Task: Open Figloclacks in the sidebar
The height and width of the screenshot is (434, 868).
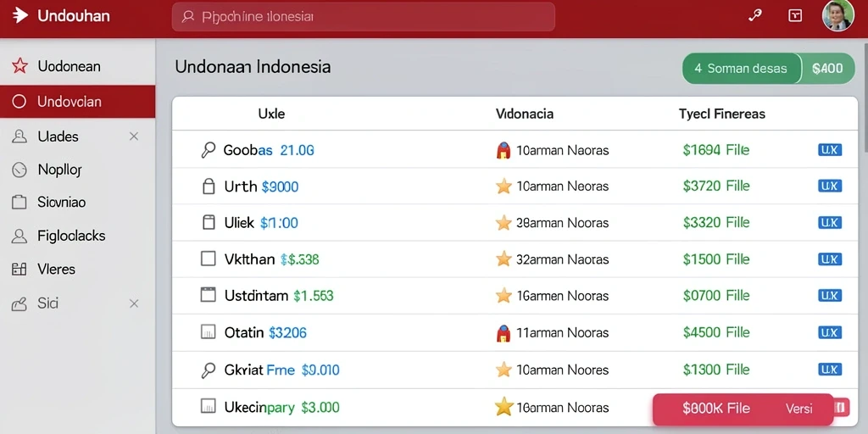Action: click(x=71, y=236)
